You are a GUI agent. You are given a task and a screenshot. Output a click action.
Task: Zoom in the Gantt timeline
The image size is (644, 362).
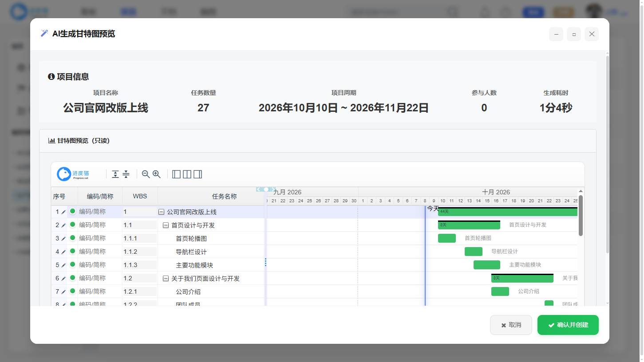pyautogui.click(x=157, y=174)
